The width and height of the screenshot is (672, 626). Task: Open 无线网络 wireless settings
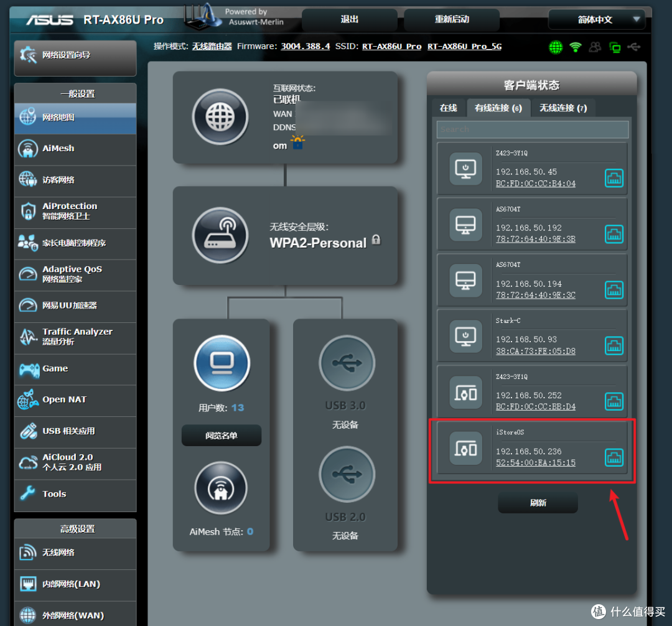point(75,553)
